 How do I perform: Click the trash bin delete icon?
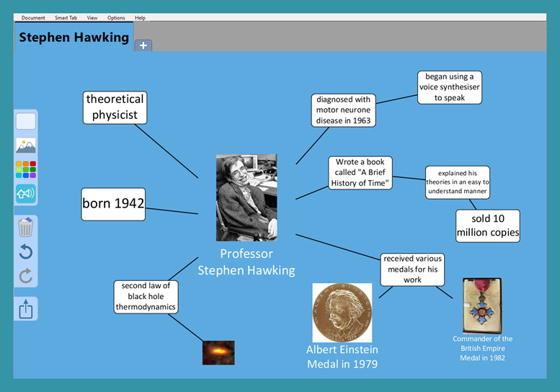tap(25, 228)
